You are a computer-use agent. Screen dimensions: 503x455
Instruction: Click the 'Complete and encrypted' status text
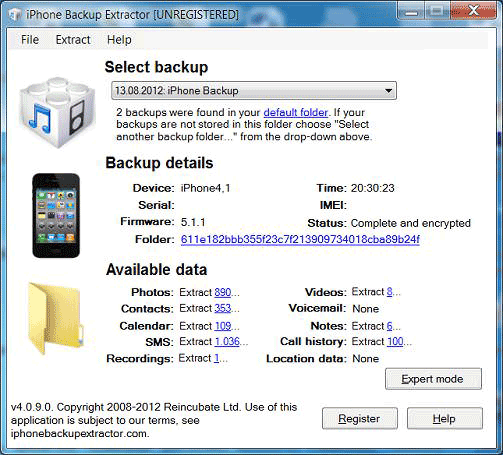pos(411,223)
